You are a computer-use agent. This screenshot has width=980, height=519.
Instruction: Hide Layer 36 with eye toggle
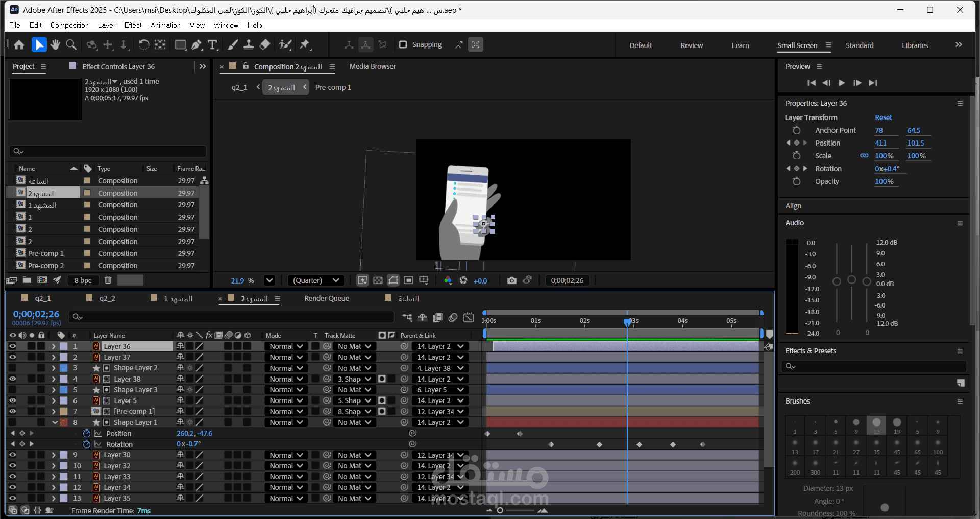pos(12,346)
